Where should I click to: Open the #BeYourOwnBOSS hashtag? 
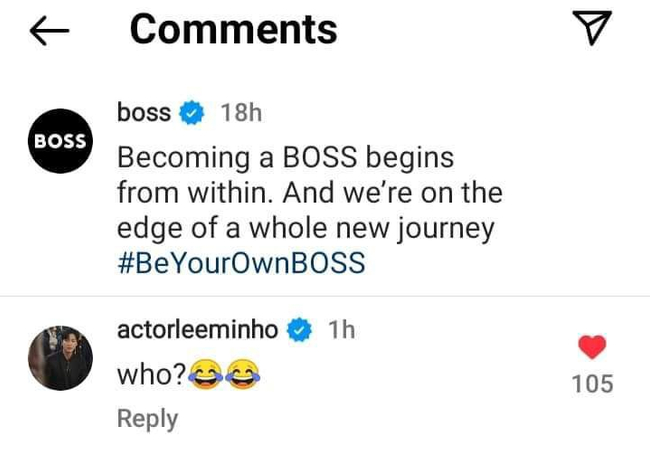241,264
